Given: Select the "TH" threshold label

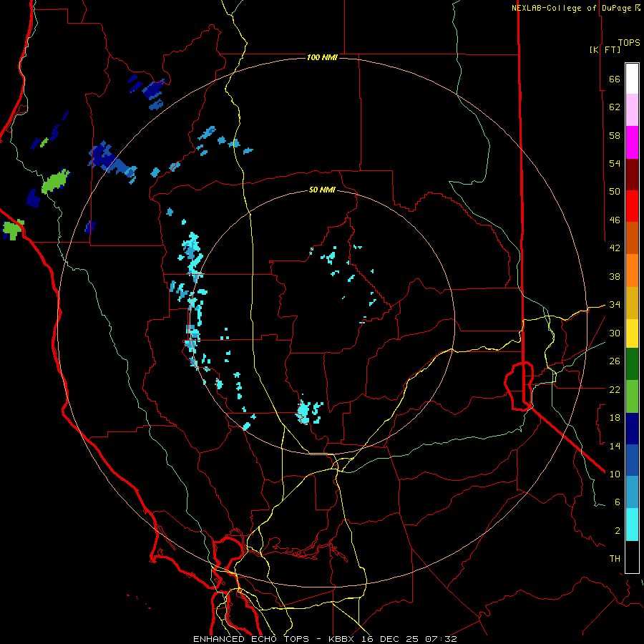Looking at the screenshot, I should click(615, 558).
